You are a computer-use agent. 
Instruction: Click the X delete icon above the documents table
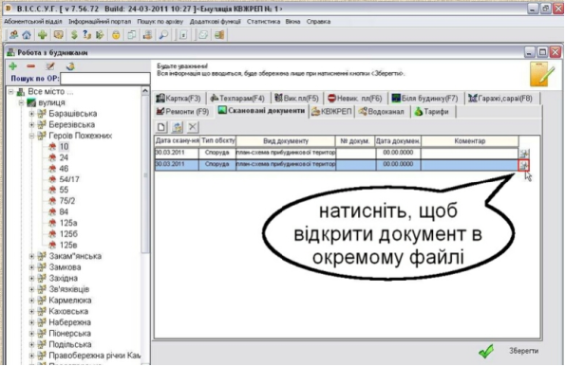coord(192,127)
